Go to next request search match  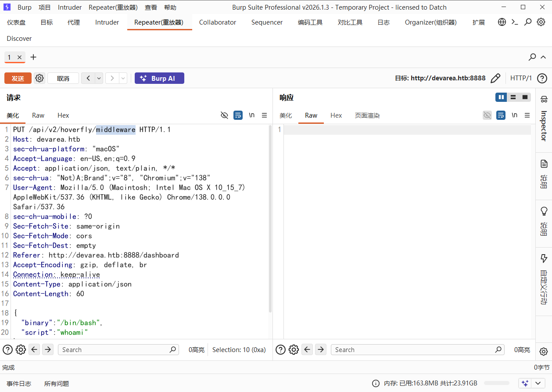(x=48, y=349)
